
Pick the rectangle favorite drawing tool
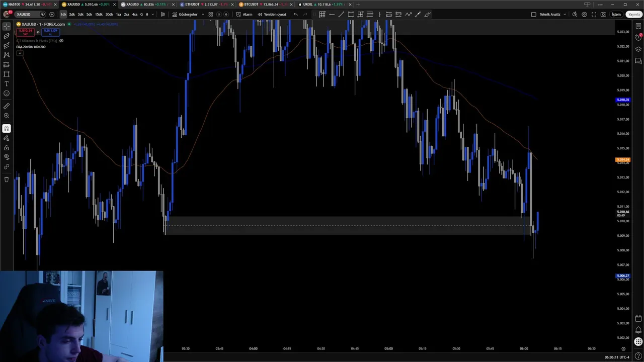point(351,14)
